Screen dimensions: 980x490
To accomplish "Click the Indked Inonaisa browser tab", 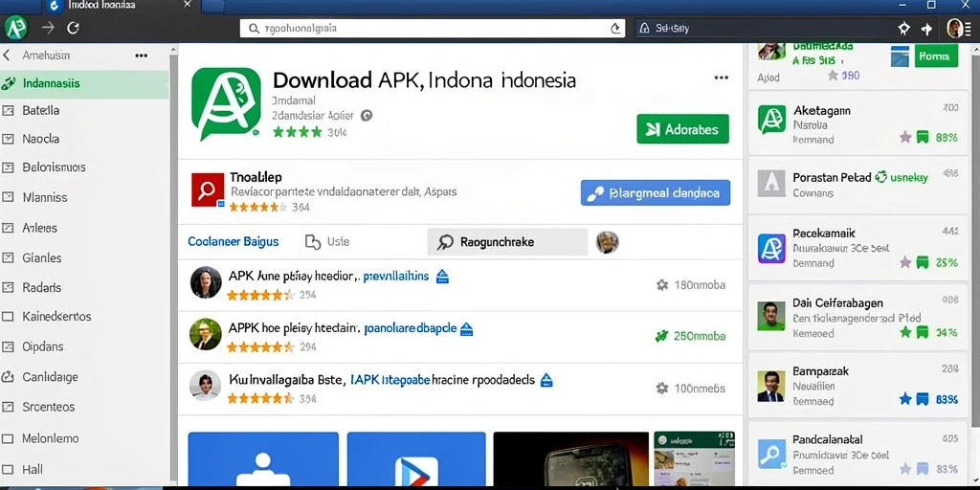I will (x=119, y=6).
